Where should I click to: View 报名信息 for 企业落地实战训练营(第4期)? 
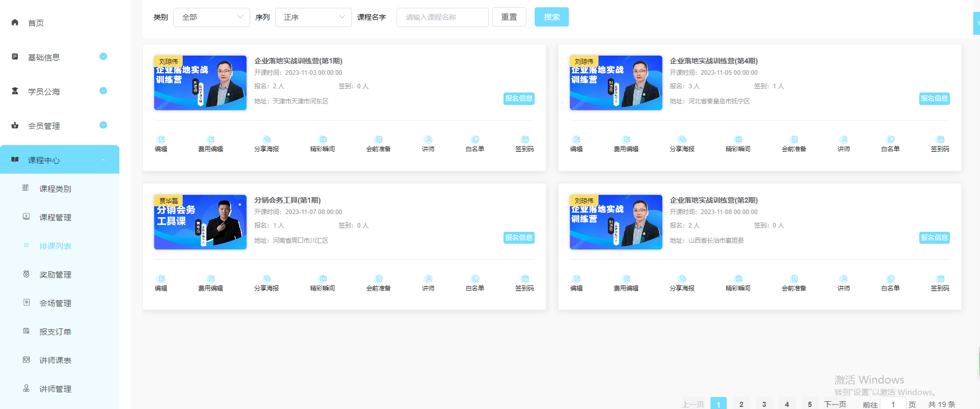tap(934, 98)
